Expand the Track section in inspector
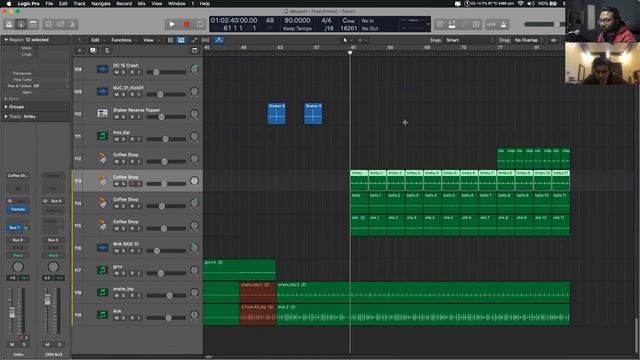The image size is (640, 360). [x=6, y=117]
